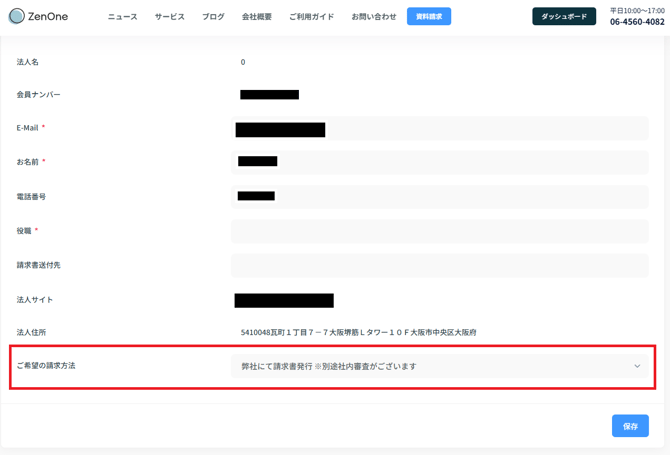
Task: Focus the 電話番号 input field
Action: click(440, 197)
